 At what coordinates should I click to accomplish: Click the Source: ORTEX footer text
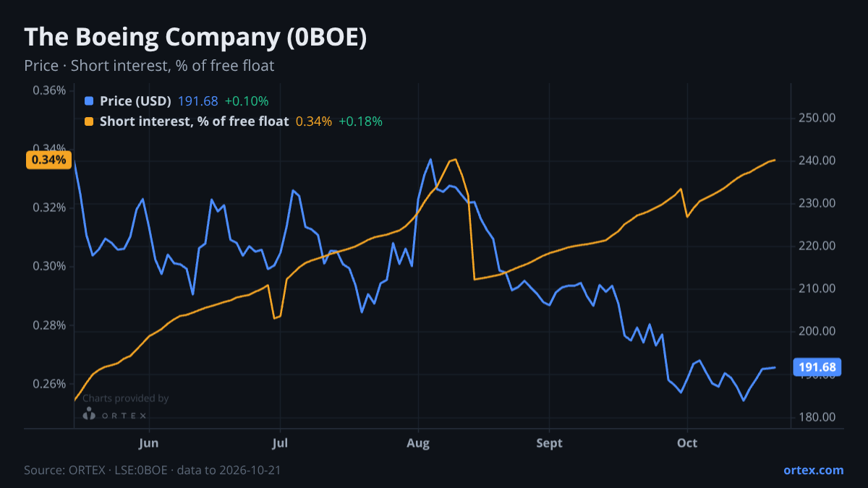point(153,470)
